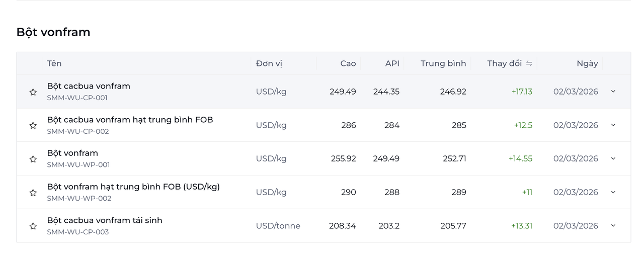Favorite Bột cacbua vonfram hạt trung bình FOB
The height and width of the screenshot is (260, 644).
pyautogui.click(x=33, y=126)
